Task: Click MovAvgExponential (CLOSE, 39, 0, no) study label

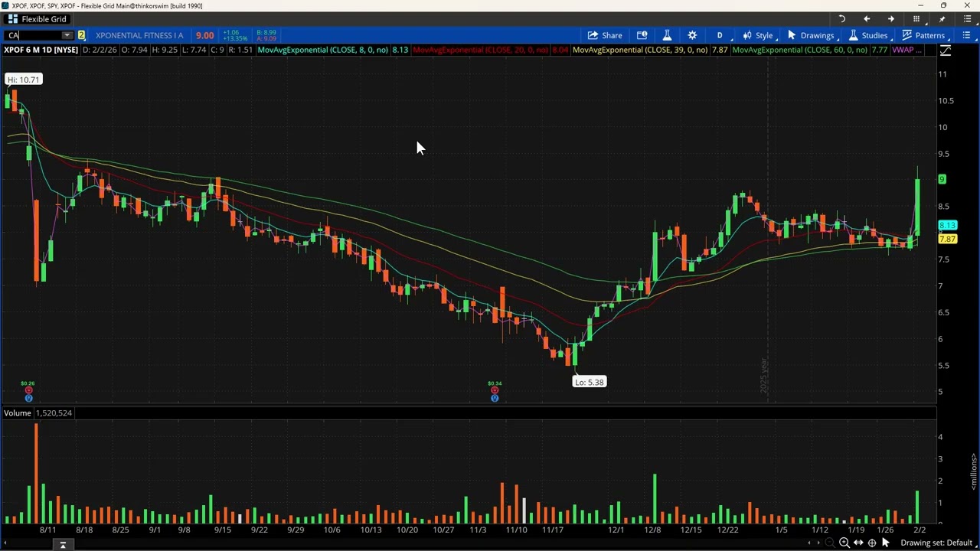Action: pyautogui.click(x=640, y=50)
